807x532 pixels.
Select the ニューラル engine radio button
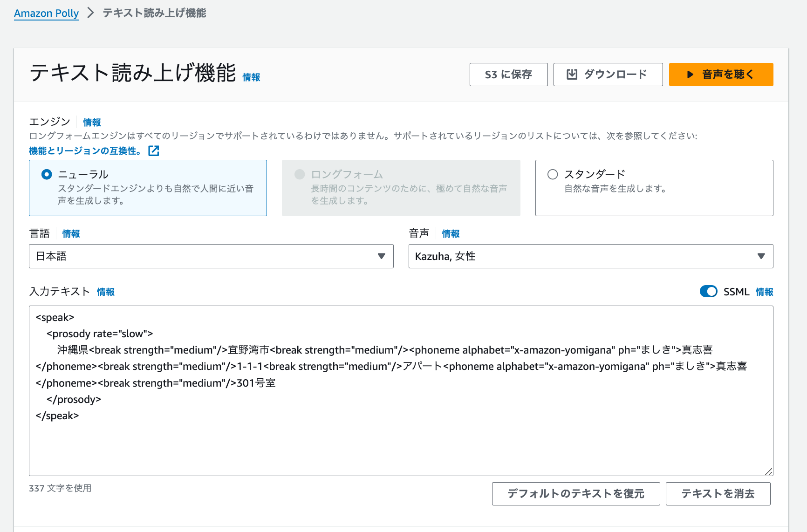46,174
